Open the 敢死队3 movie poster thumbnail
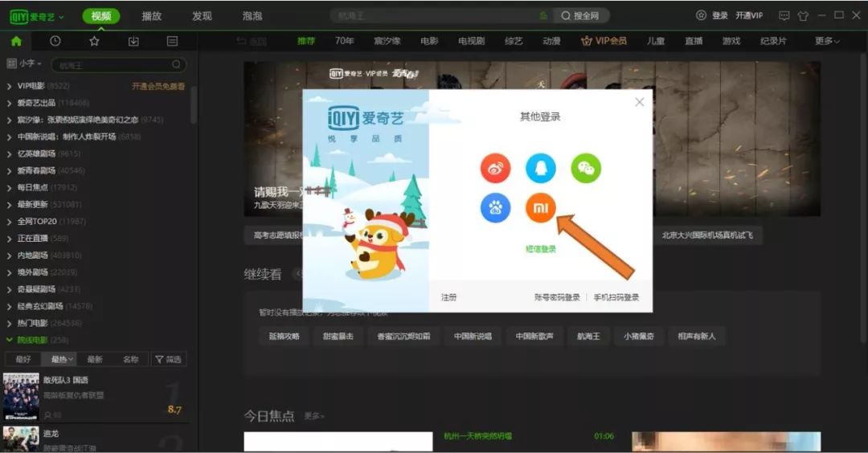 21,396
